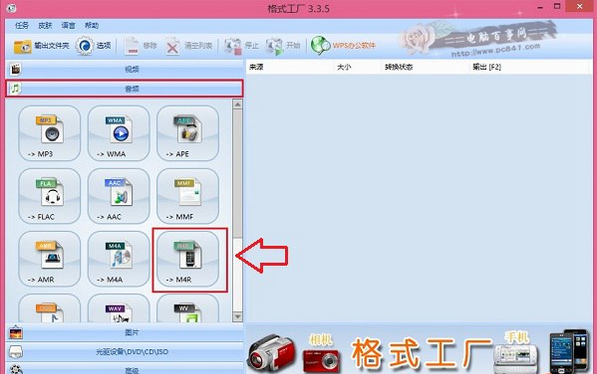This screenshot has width=597, height=374.
Task: Open the 任务 menu
Action: point(22,26)
